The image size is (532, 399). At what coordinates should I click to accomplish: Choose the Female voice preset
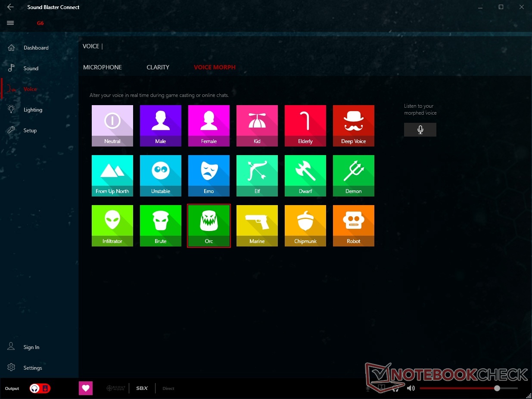point(209,126)
